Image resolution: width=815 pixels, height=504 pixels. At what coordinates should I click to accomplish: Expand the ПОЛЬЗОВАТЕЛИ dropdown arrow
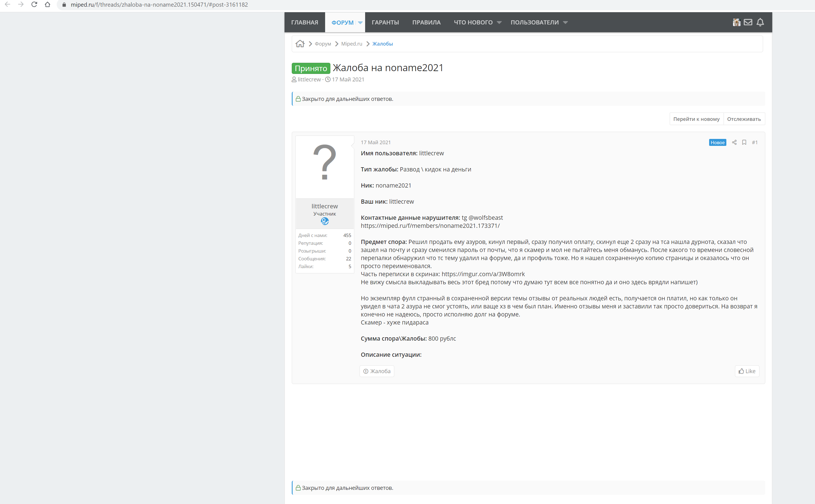click(565, 23)
